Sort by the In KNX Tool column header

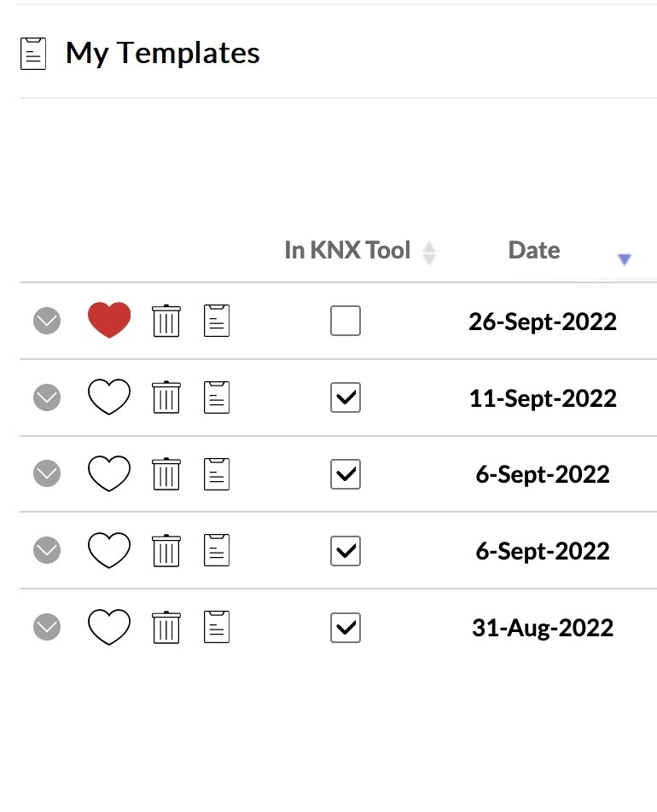[347, 251]
